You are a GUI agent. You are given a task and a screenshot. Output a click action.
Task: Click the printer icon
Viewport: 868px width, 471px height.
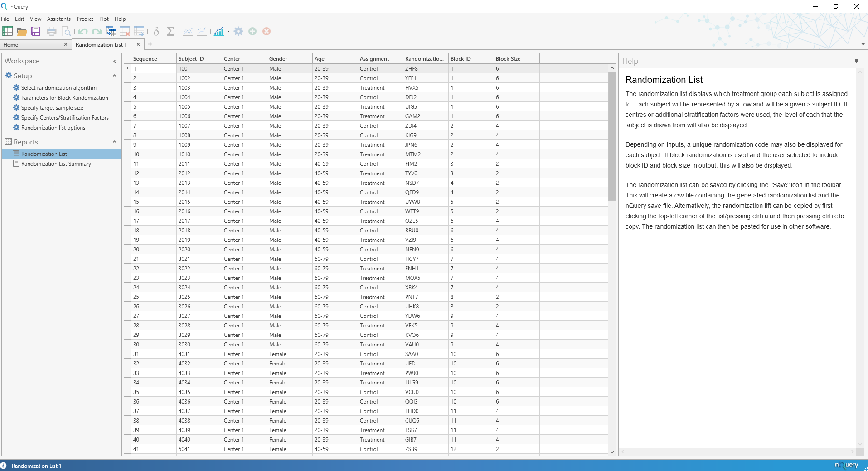click(52, 31)
